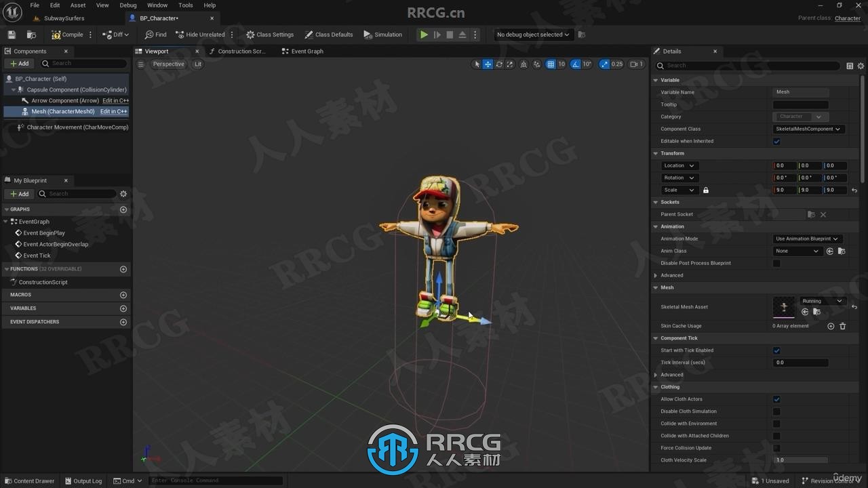Switch to the SubwaySurfers tab
868x488 pixels.
(x=64, y=18)
